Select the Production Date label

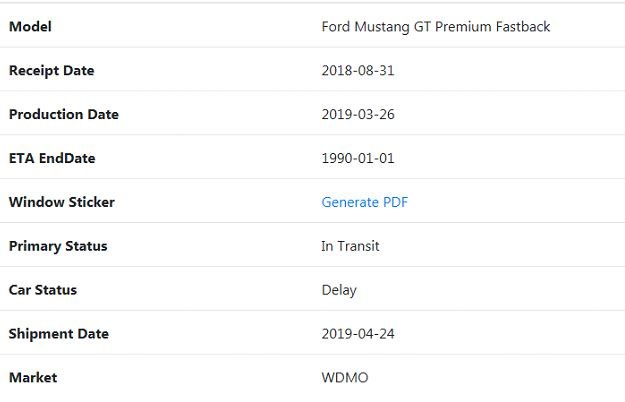pos(63,114)
